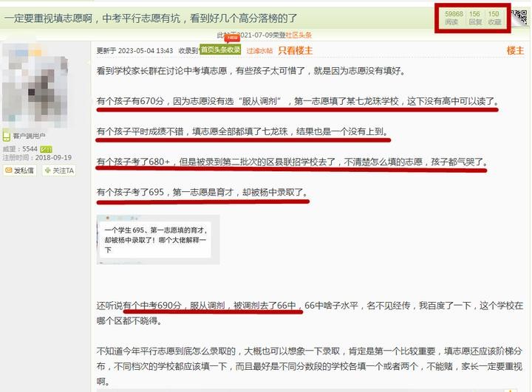Toggle 过滤水帖 filter

pos(259,51)
